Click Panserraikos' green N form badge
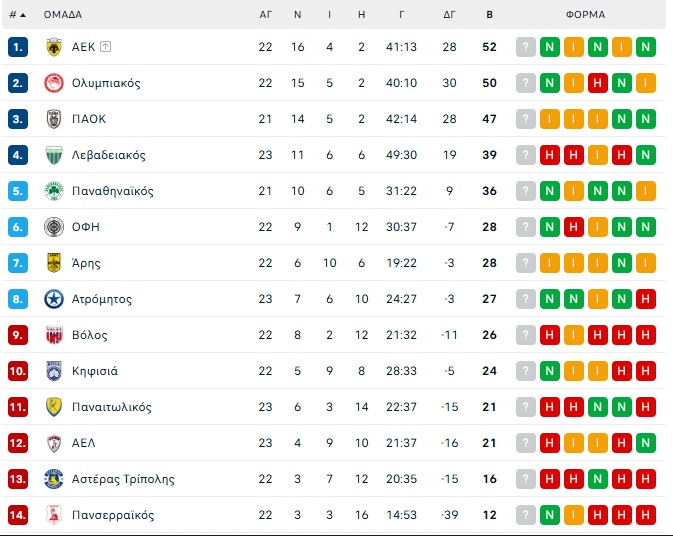 (x=550, y=515)
